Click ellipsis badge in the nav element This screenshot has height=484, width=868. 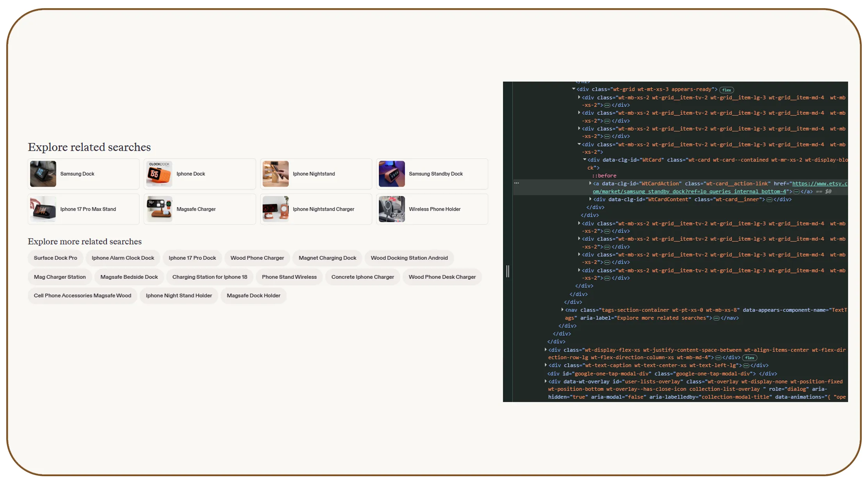point(716,318)
